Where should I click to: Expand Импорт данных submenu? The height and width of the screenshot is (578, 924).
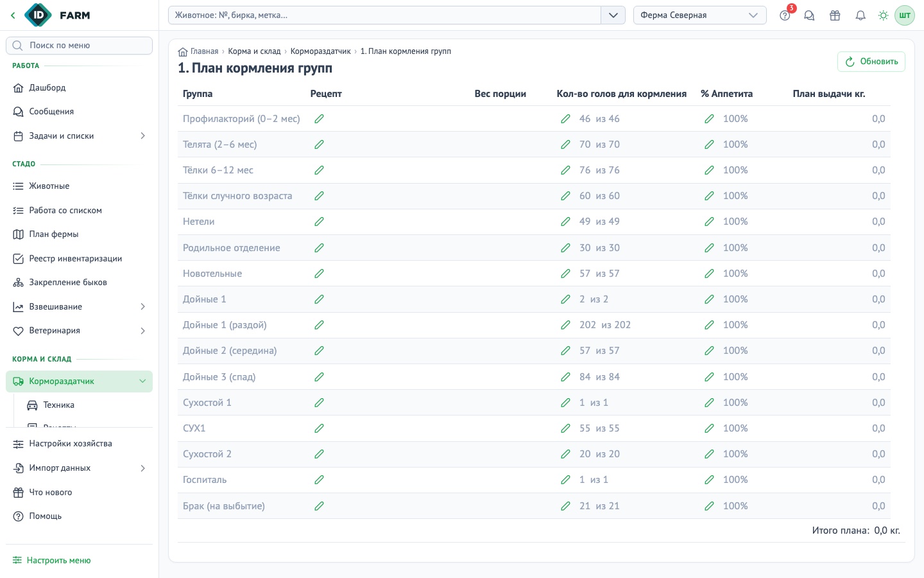click(x=142, y=468)
